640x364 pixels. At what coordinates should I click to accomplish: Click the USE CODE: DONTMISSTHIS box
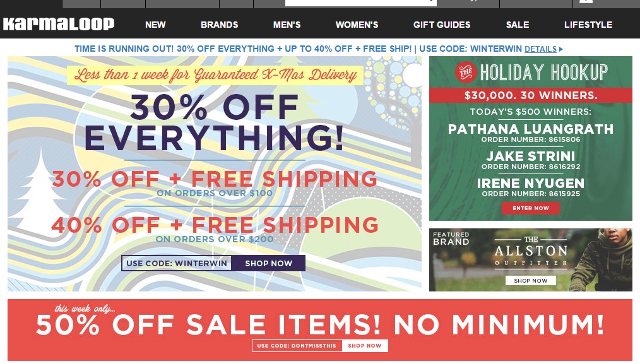click(297, 346)
